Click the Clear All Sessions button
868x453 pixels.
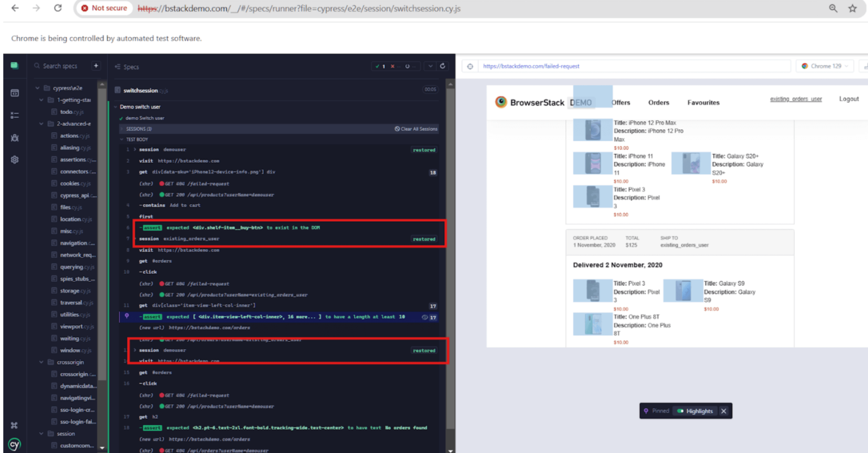click(416, 129)
